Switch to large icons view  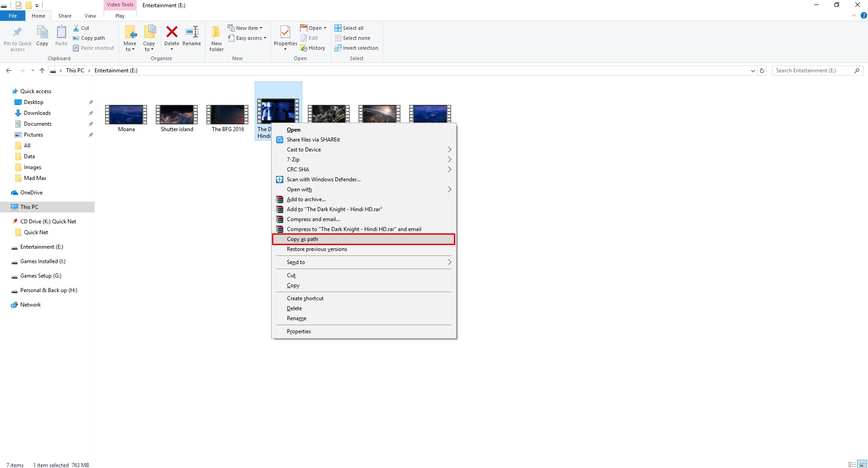(x=863, y=464)
